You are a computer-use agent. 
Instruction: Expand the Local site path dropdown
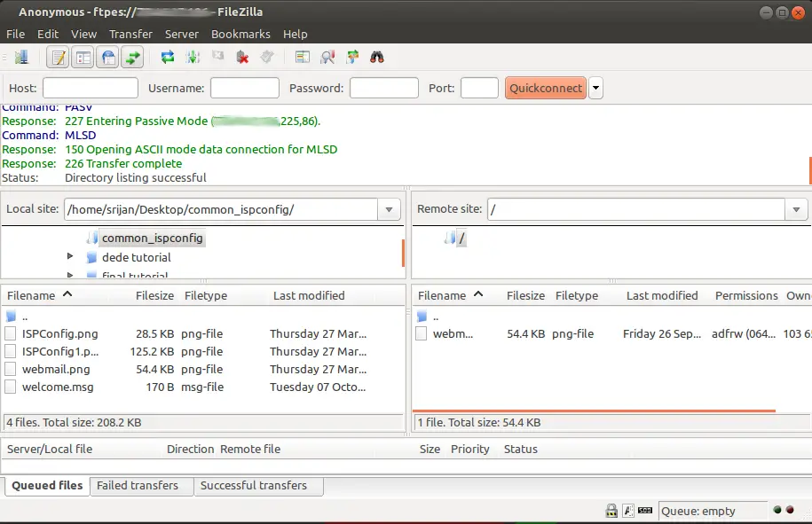coord(389,209)
